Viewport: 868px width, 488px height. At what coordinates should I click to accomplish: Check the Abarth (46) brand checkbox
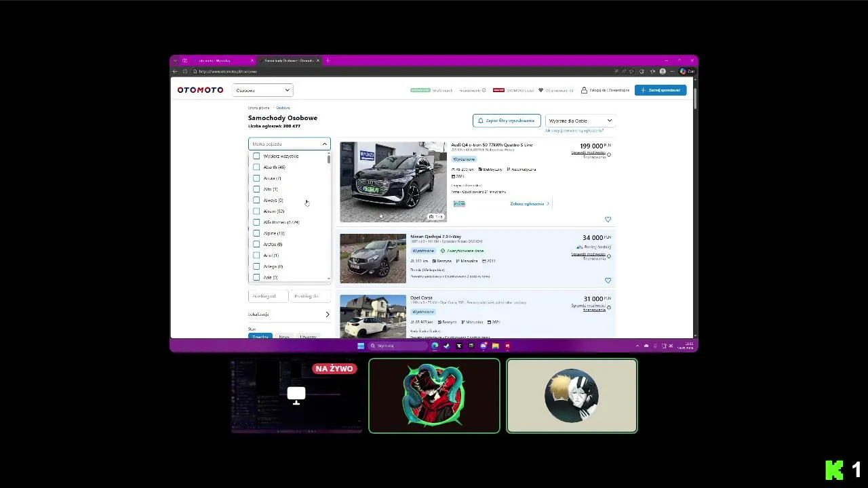pyautogui.click(x=256, y=167)
